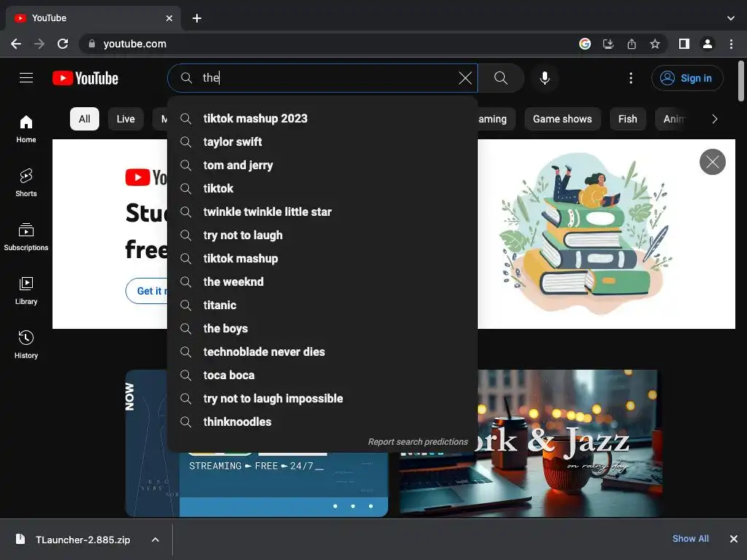
Task: Open Subscriptions in the sidebar
Action: [26, 237]
